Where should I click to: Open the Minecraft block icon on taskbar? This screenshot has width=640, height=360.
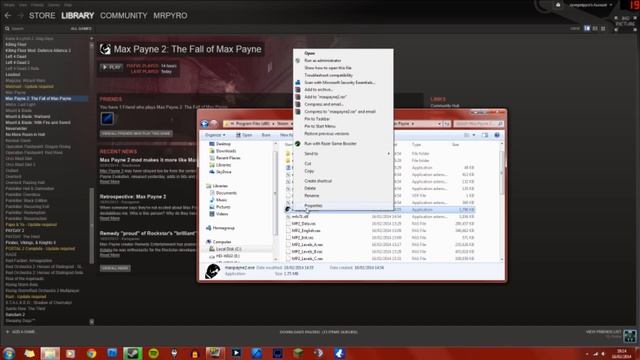coord(298,353)
